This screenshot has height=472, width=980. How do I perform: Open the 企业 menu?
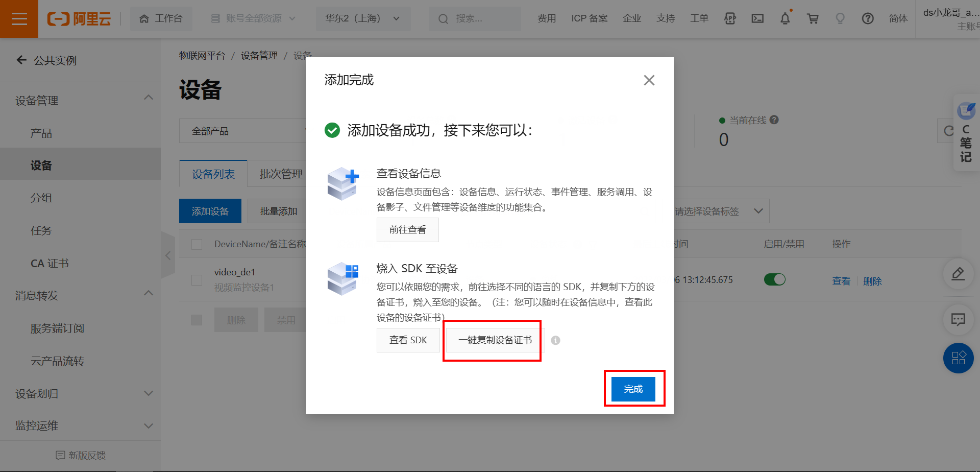click(x=632, y=19)
